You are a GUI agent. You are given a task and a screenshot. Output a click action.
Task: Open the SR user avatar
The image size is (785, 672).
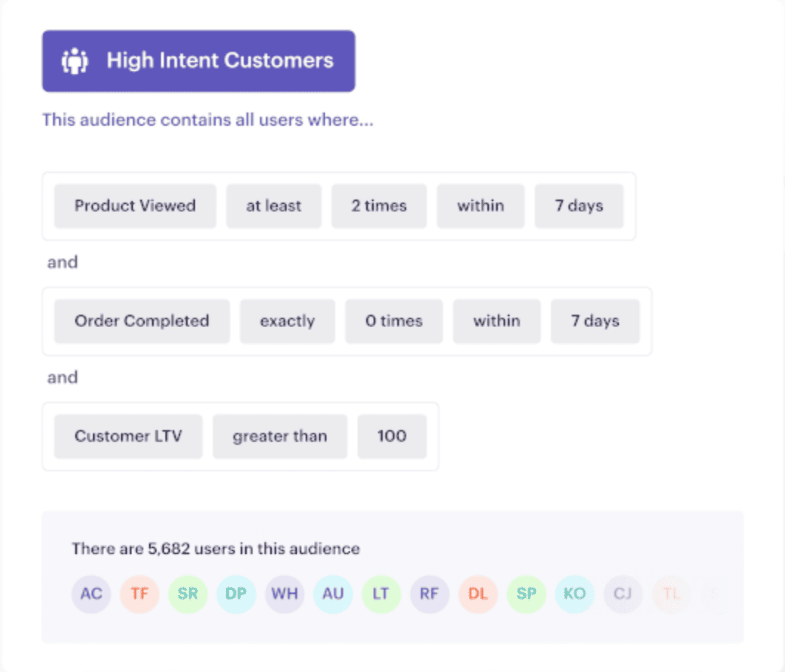pos(188,594)
